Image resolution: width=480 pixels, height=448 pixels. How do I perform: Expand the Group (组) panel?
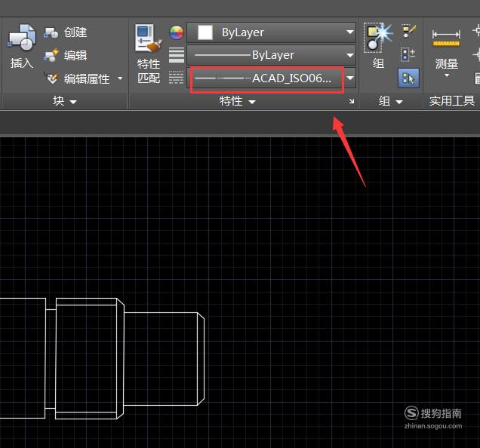pos(390,101)
